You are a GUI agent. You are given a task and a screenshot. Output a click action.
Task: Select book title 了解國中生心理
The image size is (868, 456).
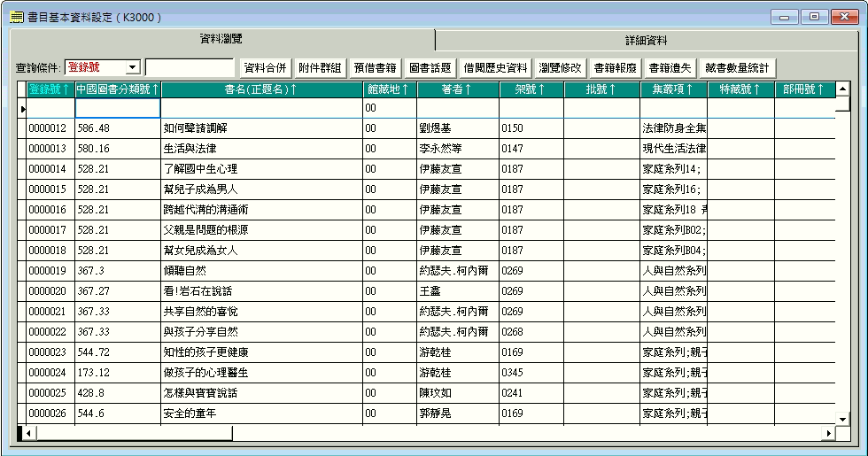(200, 169)
